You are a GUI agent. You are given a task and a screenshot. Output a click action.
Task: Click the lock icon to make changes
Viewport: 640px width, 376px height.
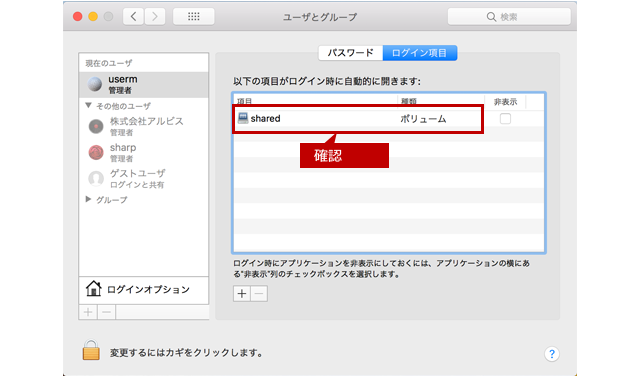(x=91, y=350)
